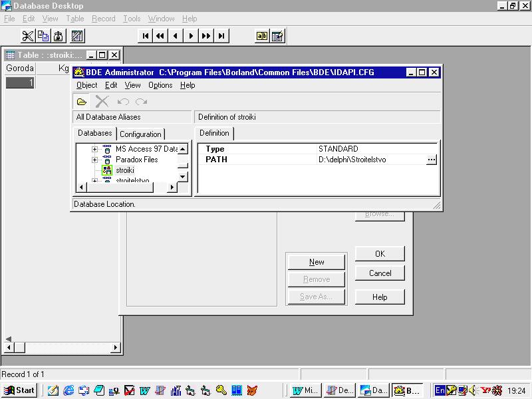Click the Type value STANDARD
This screenshot has height=399, width=532.
(x=338, y=149)
